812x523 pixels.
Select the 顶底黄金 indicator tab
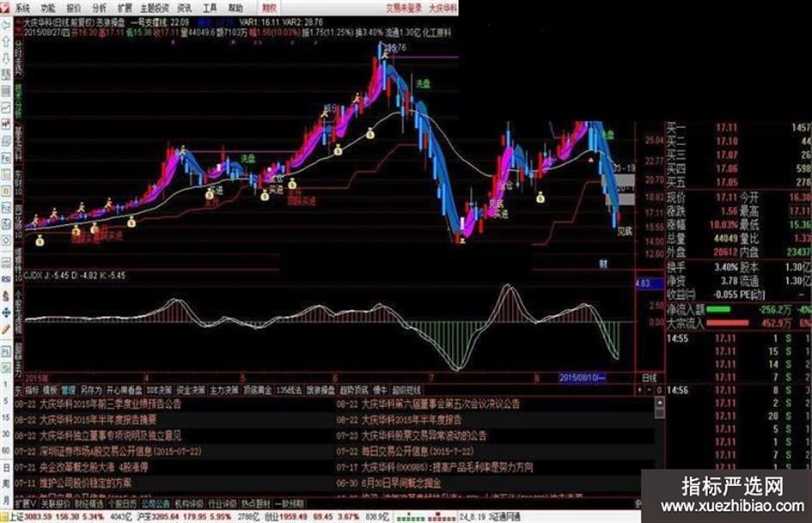258,391
